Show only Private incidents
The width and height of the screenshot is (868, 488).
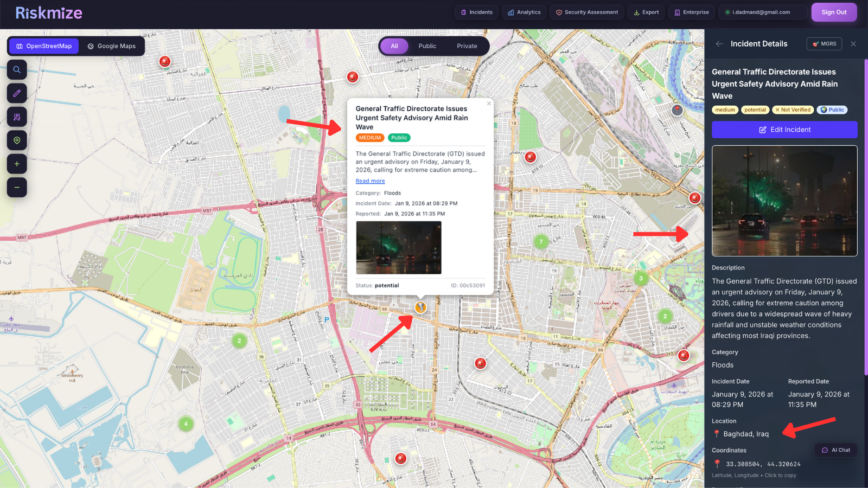point(467,46)
